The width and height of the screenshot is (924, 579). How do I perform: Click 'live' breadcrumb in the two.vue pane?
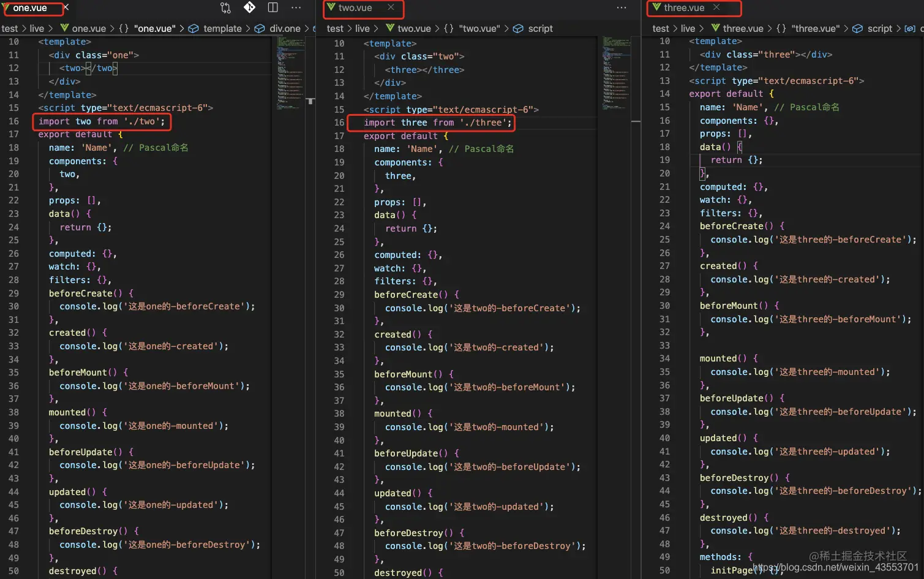click(362, 29)
